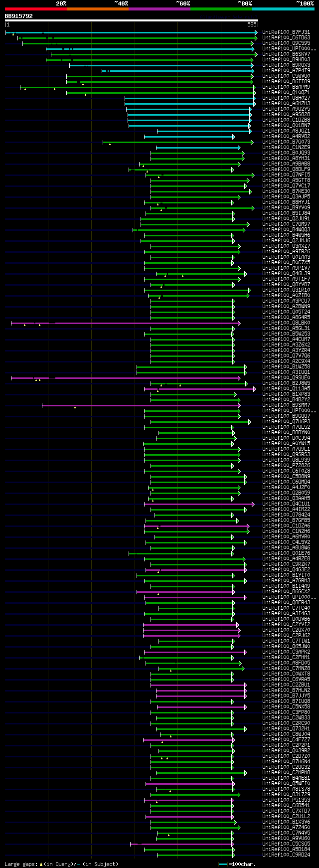The image size is (319, 868).
Task: Select the UniRef100_C7MNZ8 label
Action: tap(286, 669)
